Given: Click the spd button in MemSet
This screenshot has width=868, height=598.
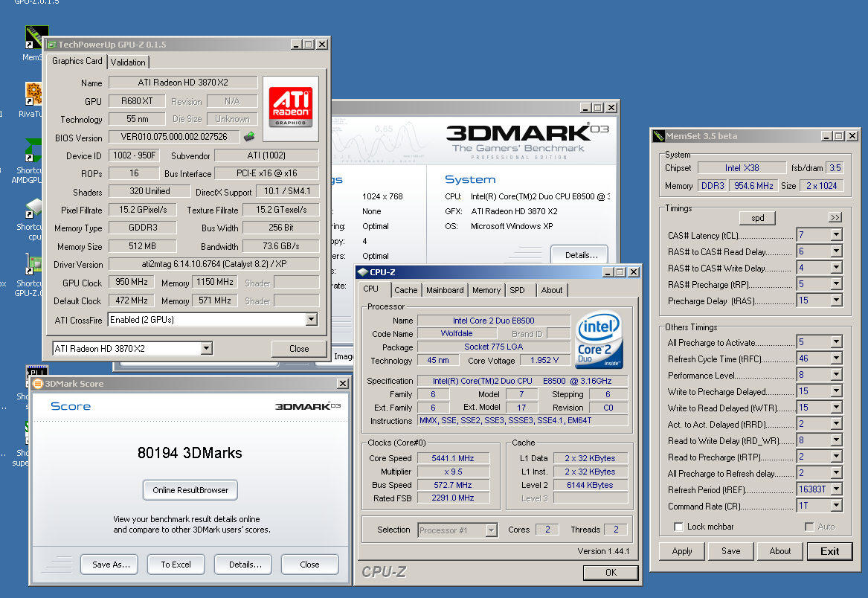Looking at the screenshot, I should [x=758, y=218].
